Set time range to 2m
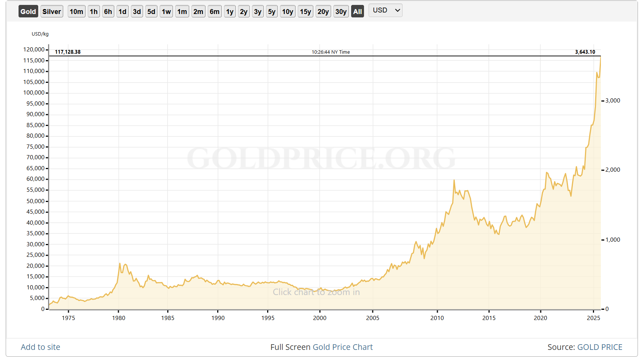This screenshot has width=644, height=362. coord(198,11)
